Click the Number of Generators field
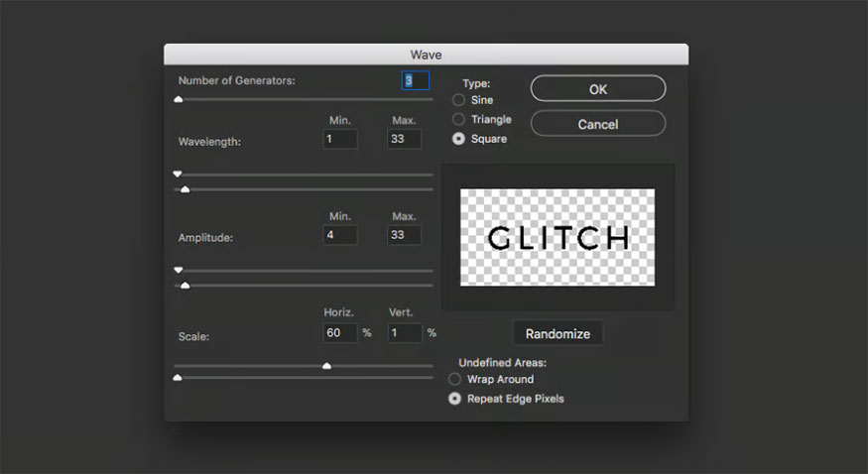This screenshot has width=868, height=474. click(415, 80)
